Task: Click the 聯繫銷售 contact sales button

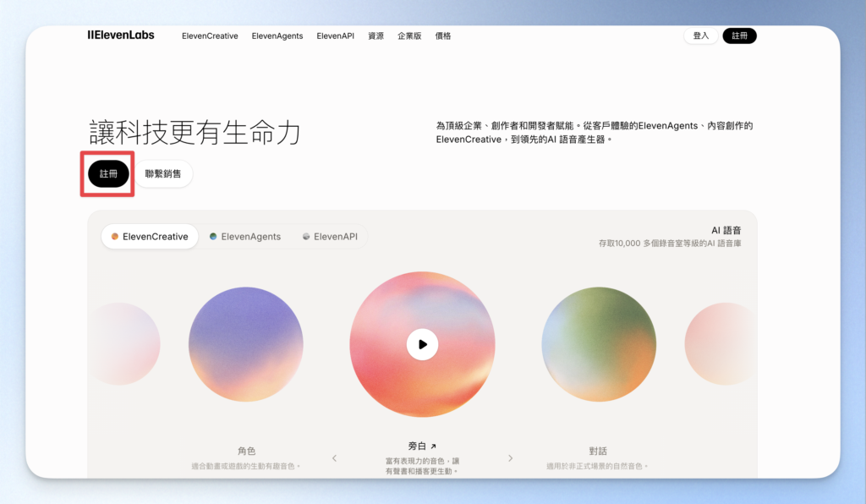Action: tap(163, 174)
